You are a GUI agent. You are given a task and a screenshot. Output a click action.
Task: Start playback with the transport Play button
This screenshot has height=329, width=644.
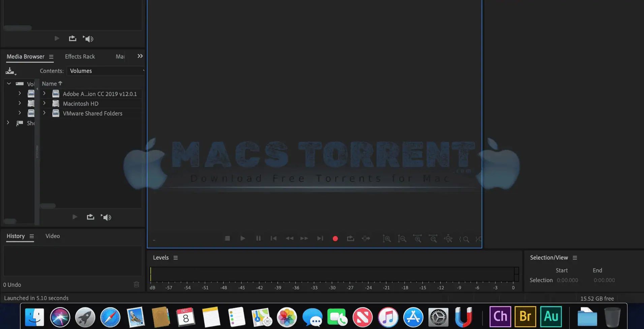pyautogui.click(x=243, y=238)
